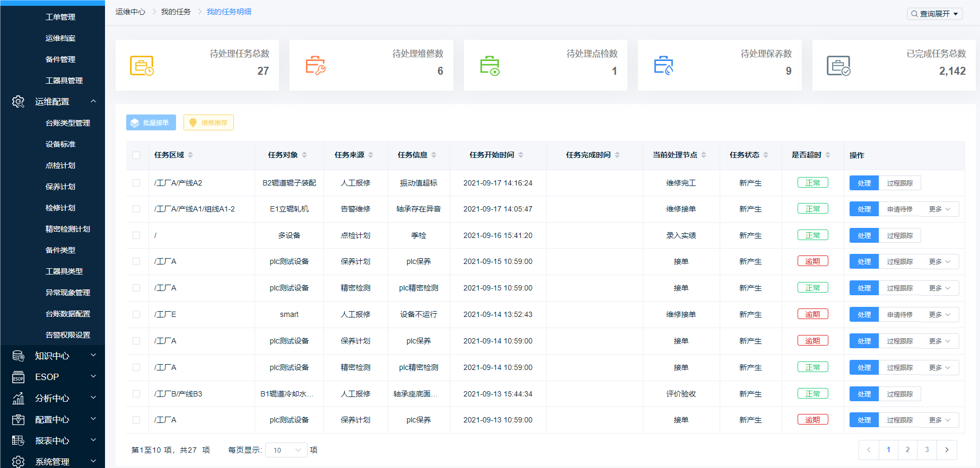The height and width of the screenshot is (468, 980).
Task: Go to page 2
Action: pos(907,450)
